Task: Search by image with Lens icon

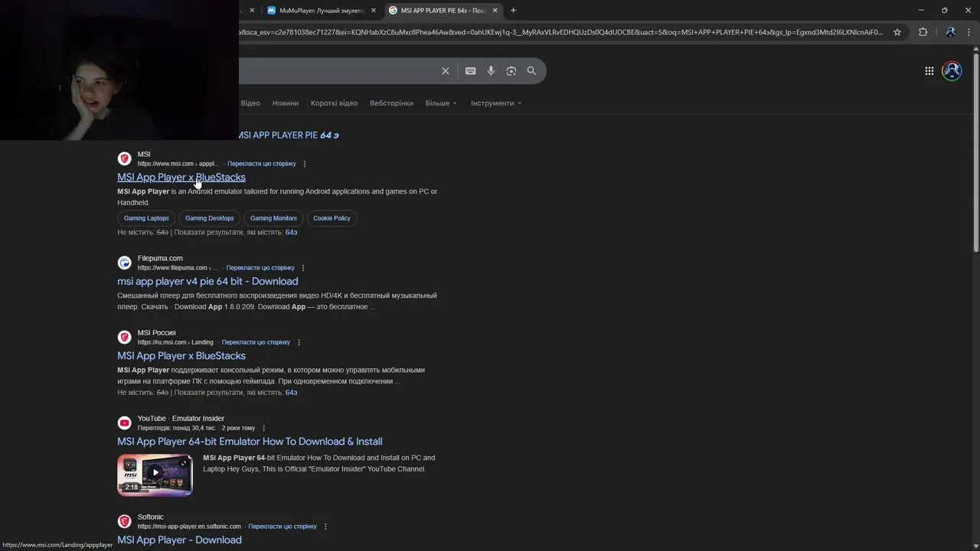Action: pos(511,71)
